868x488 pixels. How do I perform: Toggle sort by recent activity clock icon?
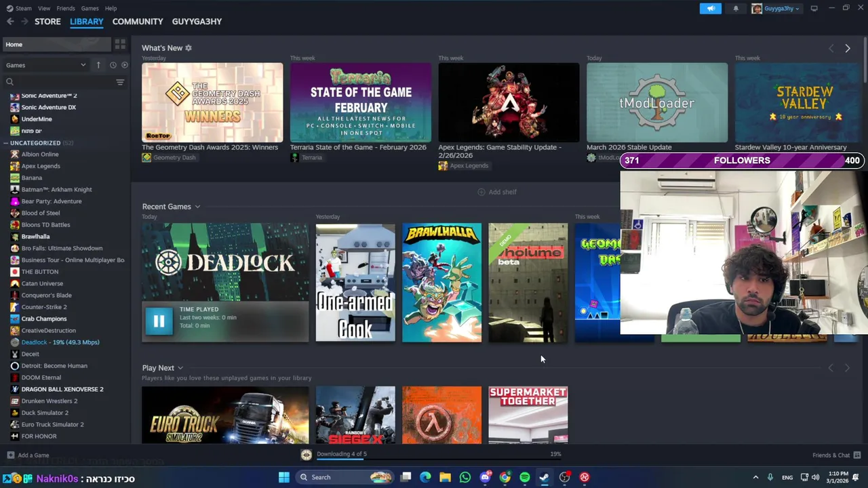click(113, 65)
